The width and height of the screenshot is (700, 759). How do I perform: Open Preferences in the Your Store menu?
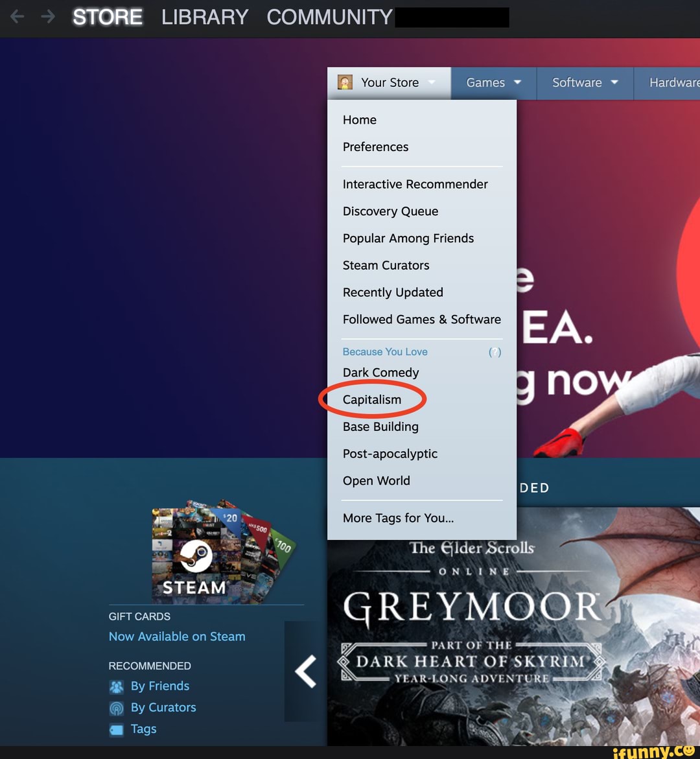coord(375,147)
